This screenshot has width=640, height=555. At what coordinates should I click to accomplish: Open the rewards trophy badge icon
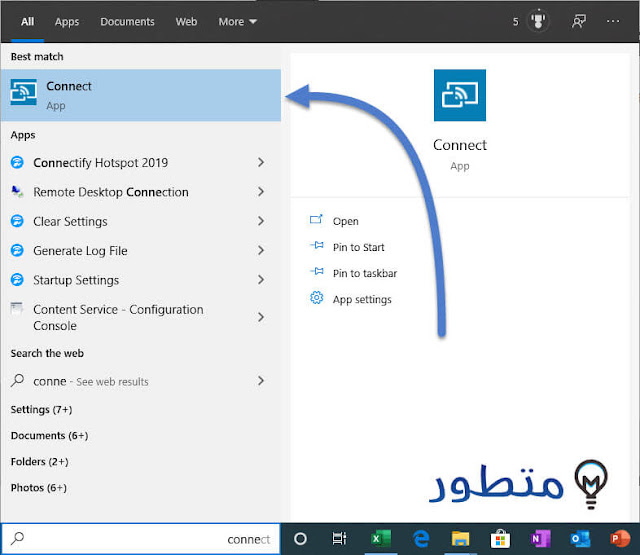pyautogui.click(x=538, y=21)
